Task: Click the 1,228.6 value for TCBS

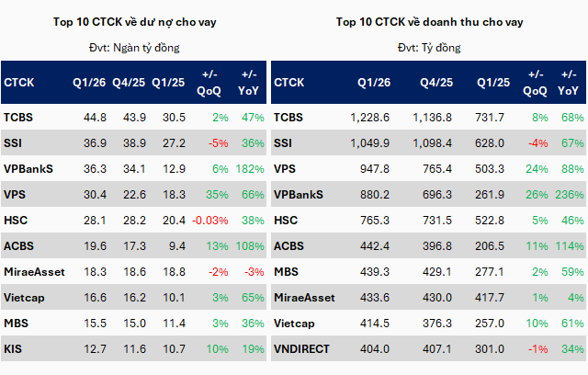Action: 369,117
